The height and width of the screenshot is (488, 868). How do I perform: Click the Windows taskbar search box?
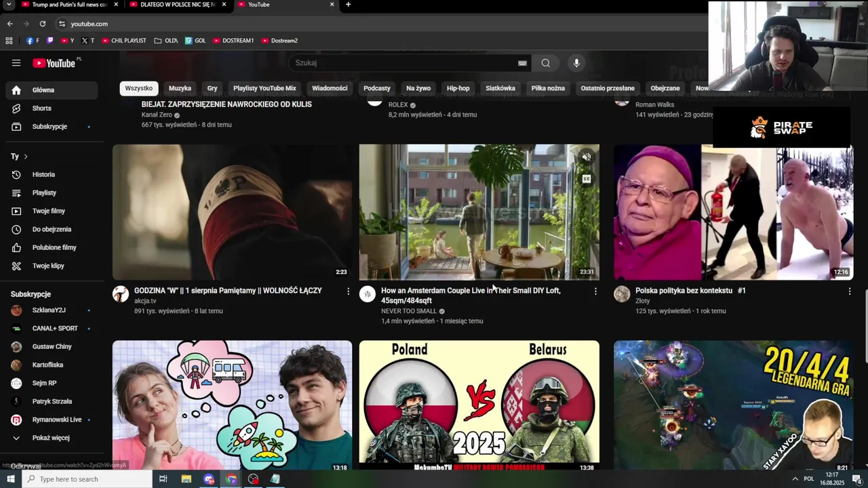point(87,479)
